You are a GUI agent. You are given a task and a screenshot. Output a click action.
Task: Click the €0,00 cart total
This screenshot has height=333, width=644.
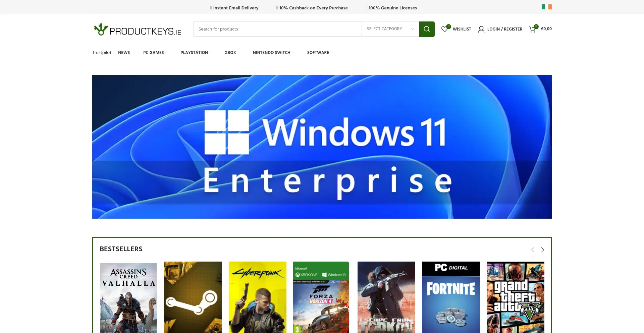[x=546, y=29]
